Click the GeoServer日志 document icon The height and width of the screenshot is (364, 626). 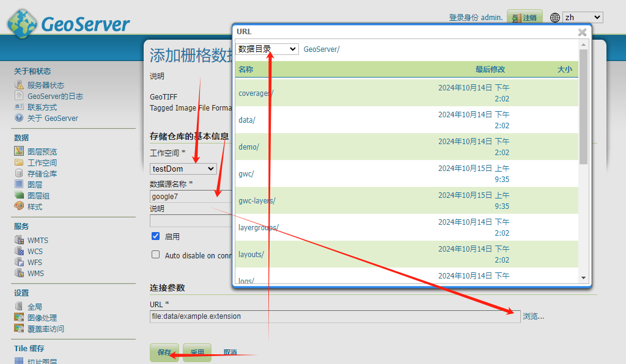19,96
